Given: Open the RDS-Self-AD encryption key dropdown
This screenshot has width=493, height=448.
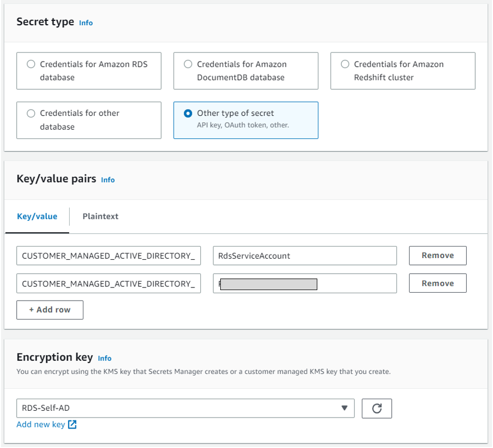Looking at the screenshot, I should [185, 408].
